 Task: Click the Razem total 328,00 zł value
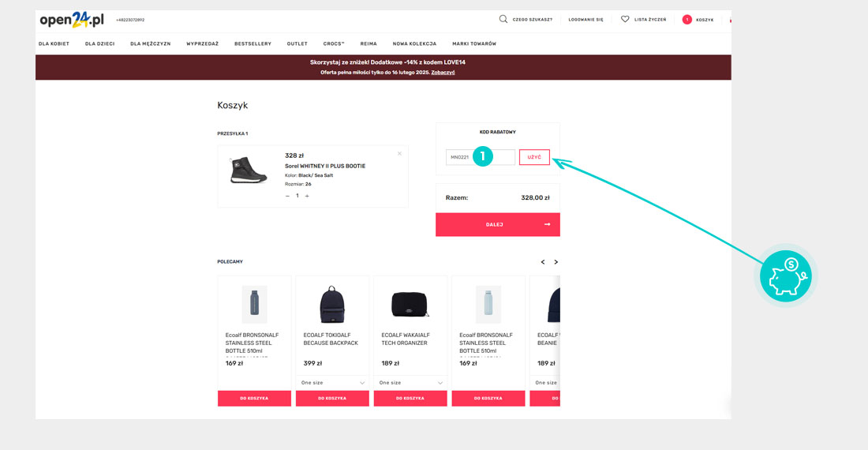(x=535, y=197)
